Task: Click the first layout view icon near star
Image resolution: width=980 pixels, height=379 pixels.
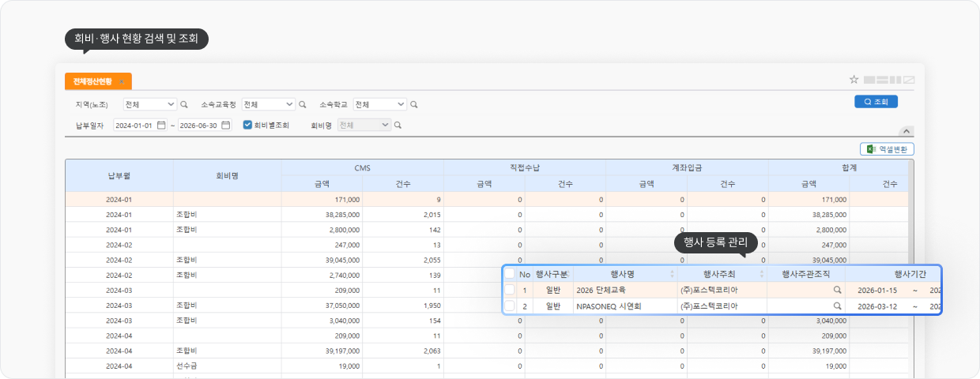Action: tap(870, 80)
